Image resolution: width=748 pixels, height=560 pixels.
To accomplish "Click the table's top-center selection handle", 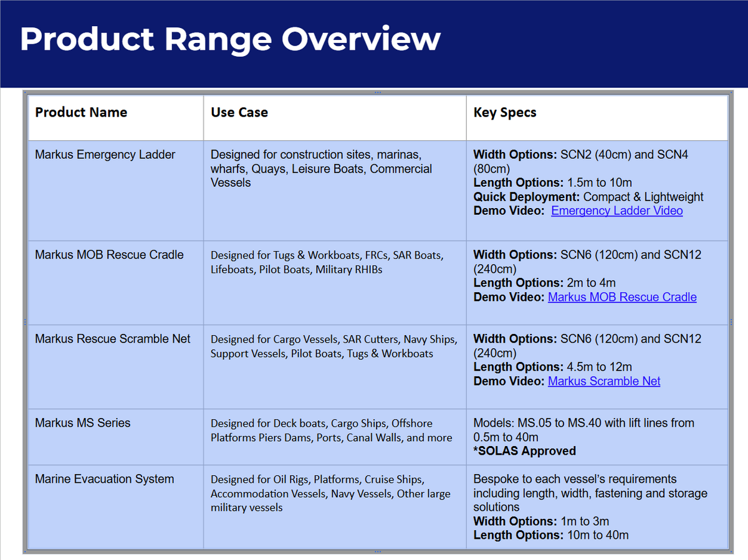I will coord(377,92).
